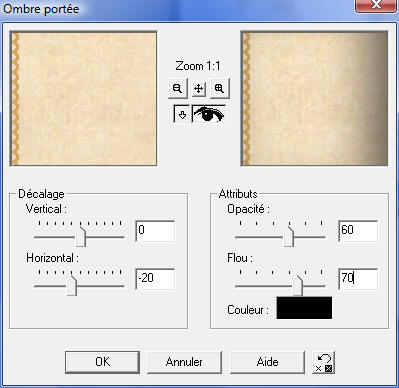Click the Vertical offset slider handle
The image size is (399, 388).
[x=81, y=237]
